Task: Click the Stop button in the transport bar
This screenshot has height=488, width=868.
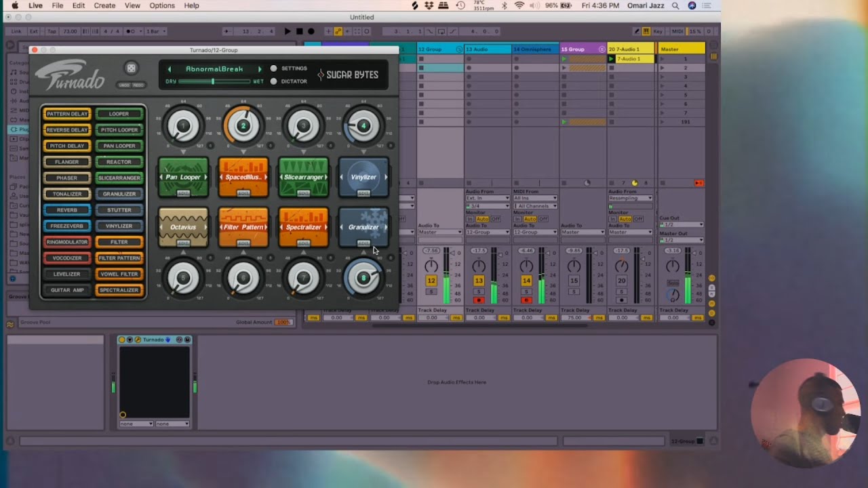Action: pyautogui.click(x=299, y=31)
